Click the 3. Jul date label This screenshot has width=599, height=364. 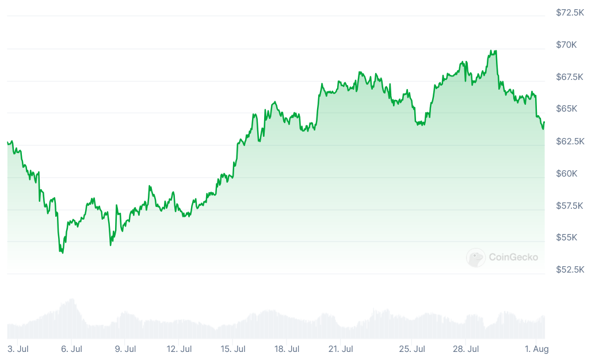[x=18, y=348]
